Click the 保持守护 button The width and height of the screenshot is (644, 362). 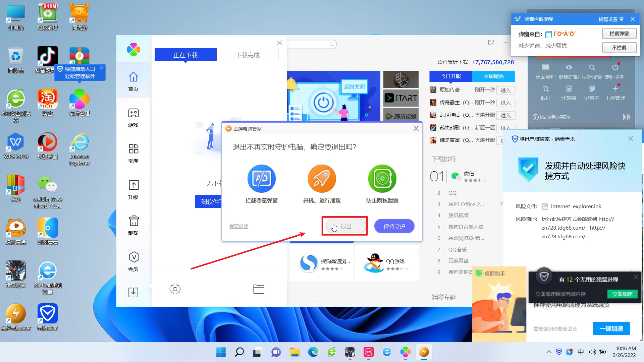coord(394,226)
